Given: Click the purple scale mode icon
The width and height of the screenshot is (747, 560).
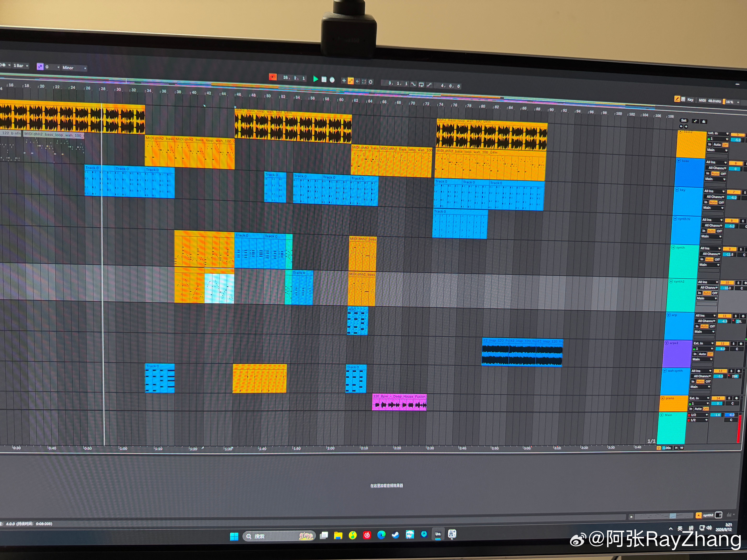Looking at the screenshot, I should [40, 67].
